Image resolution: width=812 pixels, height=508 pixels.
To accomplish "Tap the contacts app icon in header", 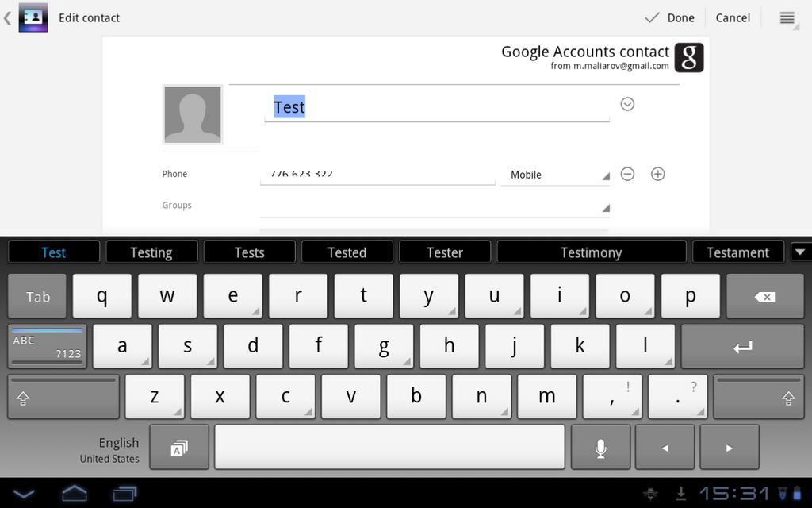I will click(x=33, y=17).
